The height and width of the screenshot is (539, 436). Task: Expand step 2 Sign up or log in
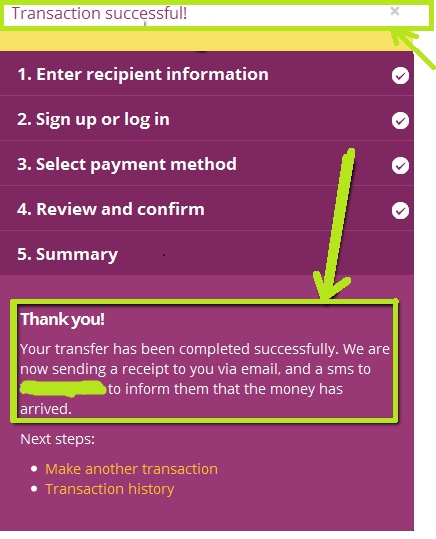[207, 118]
